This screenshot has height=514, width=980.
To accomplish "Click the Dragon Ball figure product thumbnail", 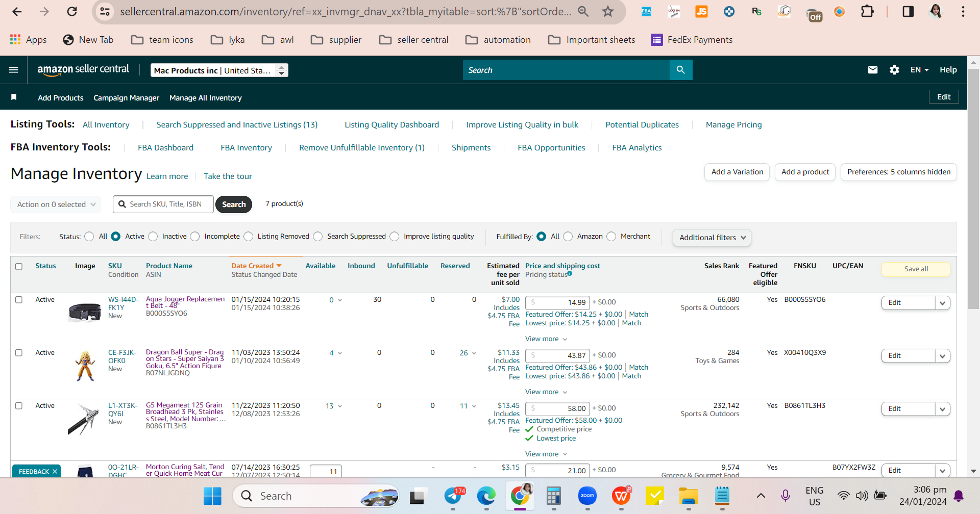I will pos(85,366).
